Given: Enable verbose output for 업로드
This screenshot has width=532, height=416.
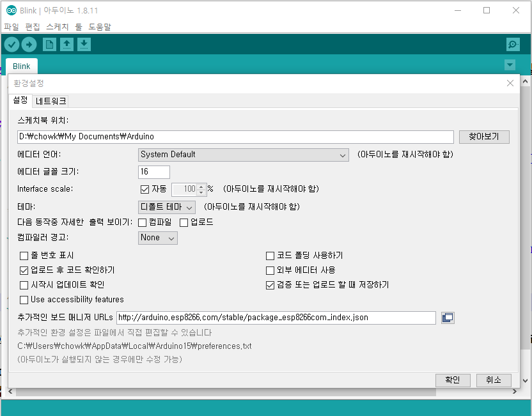Looking at the screenshot, I should (x=184, y=222).
